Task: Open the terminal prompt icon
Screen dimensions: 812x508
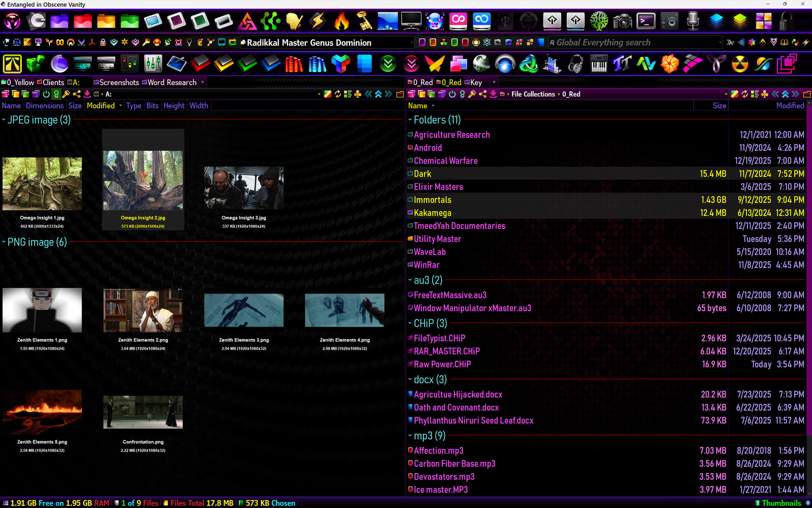Action: coord(646,21)
